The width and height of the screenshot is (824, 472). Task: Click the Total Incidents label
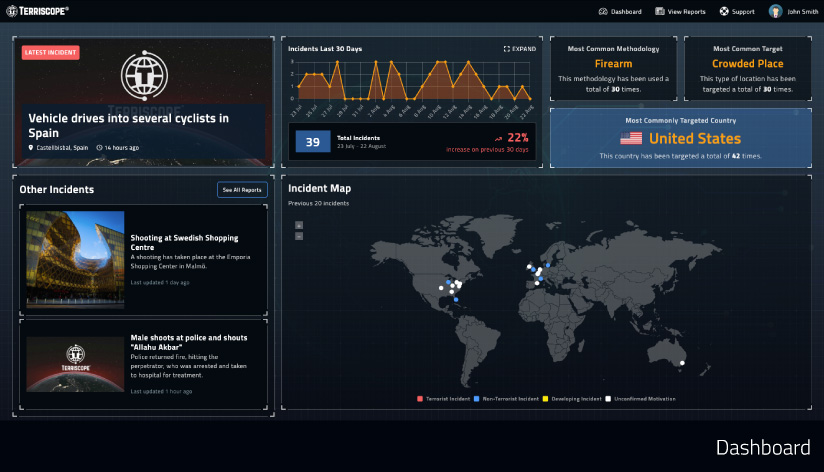(358, 138)
